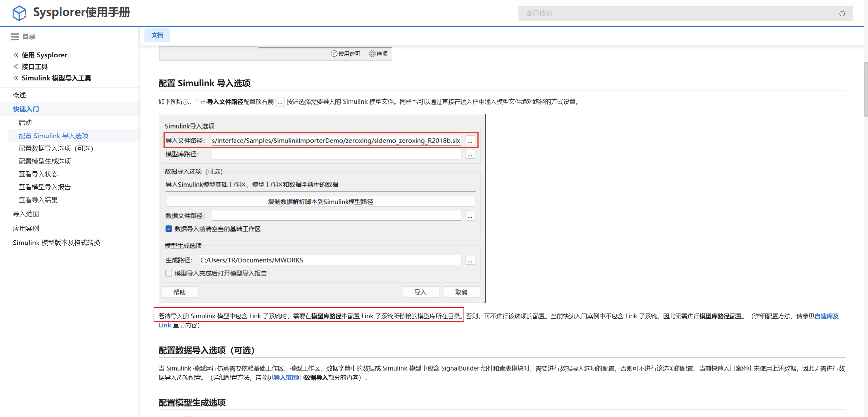Click the 帮助 button
Screen dimensions: 868x417
(x=180, y=292)
